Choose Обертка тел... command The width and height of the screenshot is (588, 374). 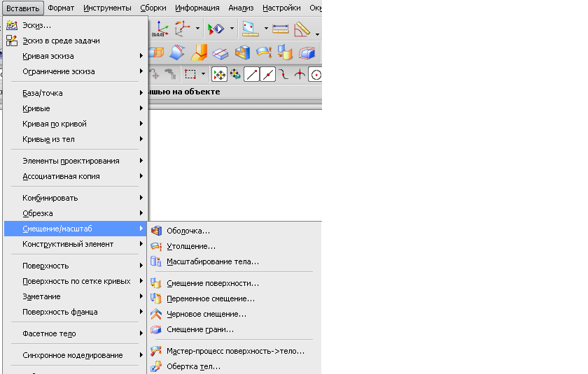click(234, 366)
